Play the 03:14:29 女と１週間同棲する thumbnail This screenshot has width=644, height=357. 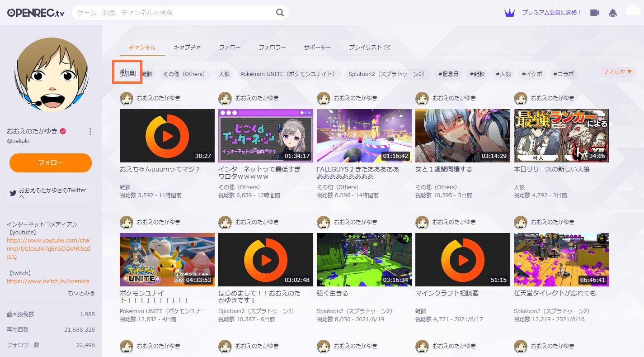463,135
